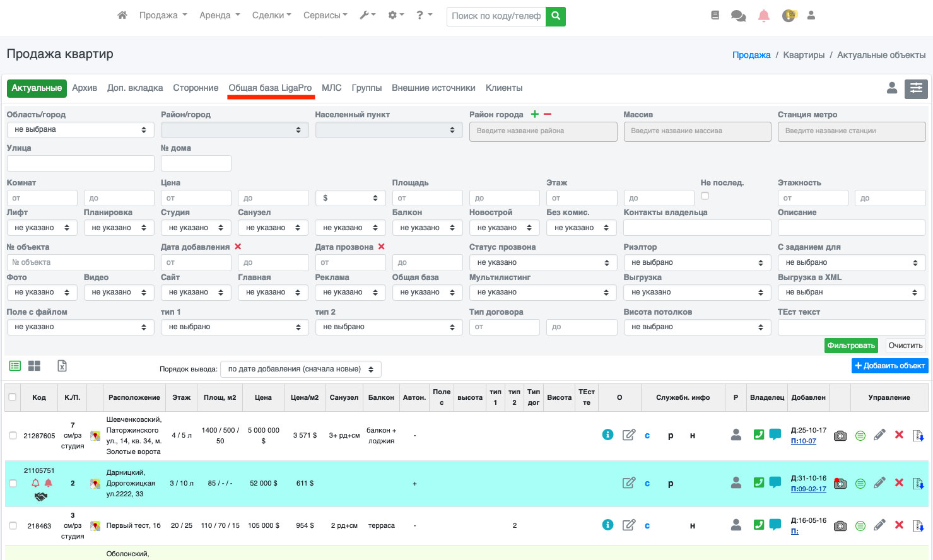Image resolution: width=933 pixels, height=560 pixels.
Task: Open the 'Аренда' menu in the navbar
Action: (219, 15)
